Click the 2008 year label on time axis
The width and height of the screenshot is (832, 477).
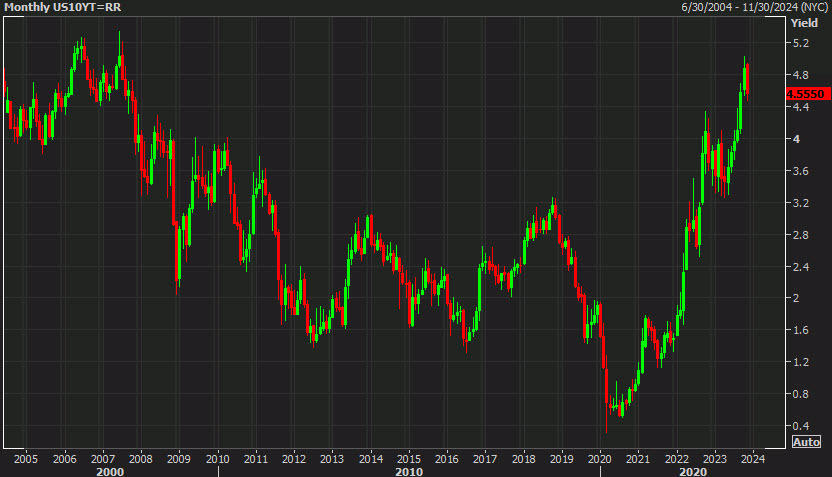click(141, 459)
